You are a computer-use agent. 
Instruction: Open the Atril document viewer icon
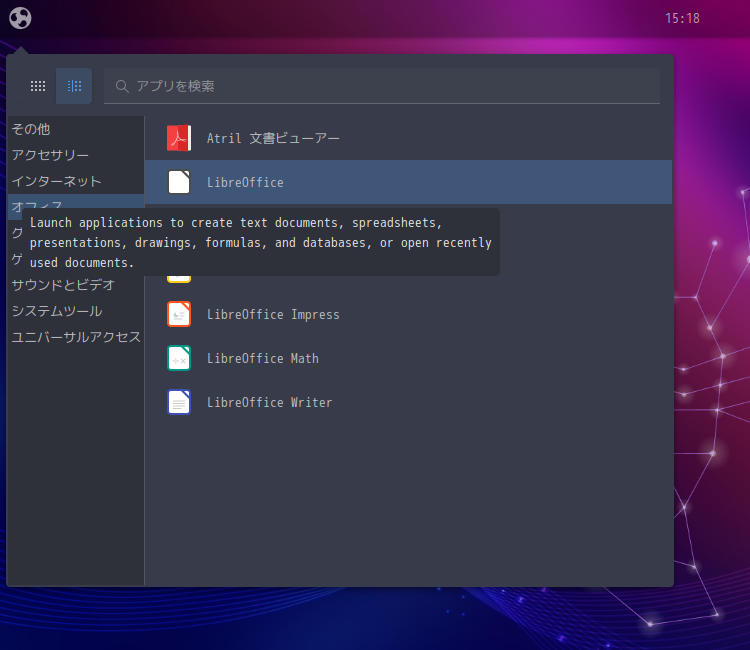pos(179,138)
